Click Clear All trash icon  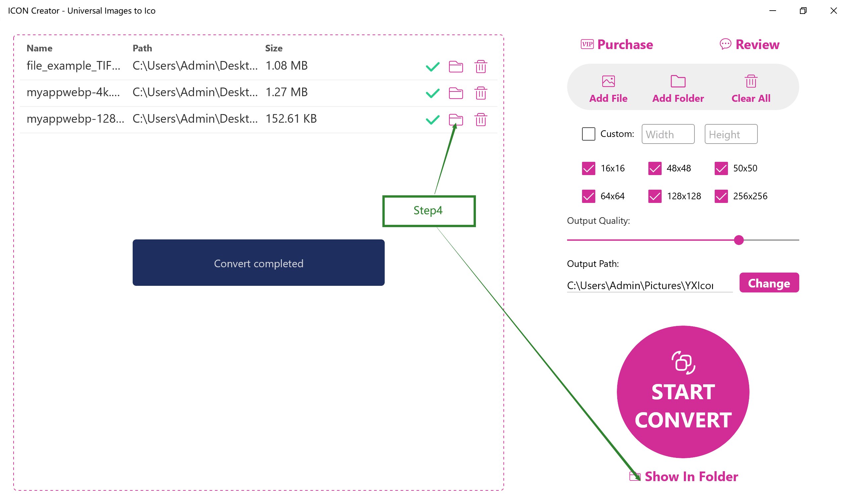click(751, 82)
